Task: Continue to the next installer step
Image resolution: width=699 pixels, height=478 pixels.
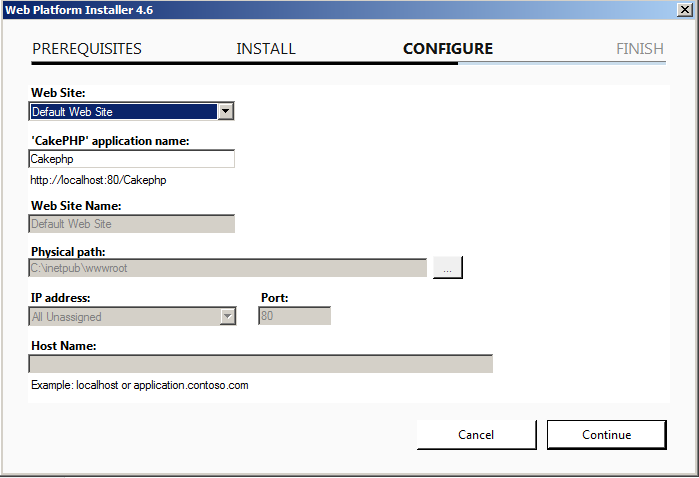Action: coord(607,435)
